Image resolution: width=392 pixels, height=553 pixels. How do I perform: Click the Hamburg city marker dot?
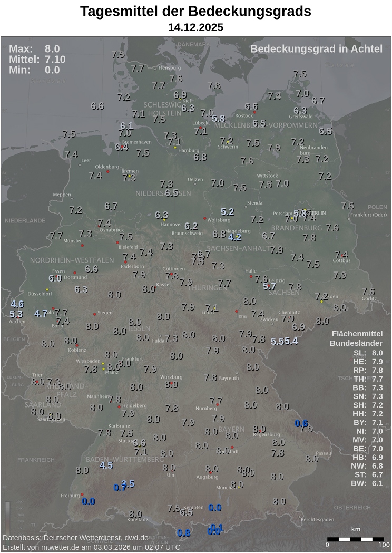175,147
